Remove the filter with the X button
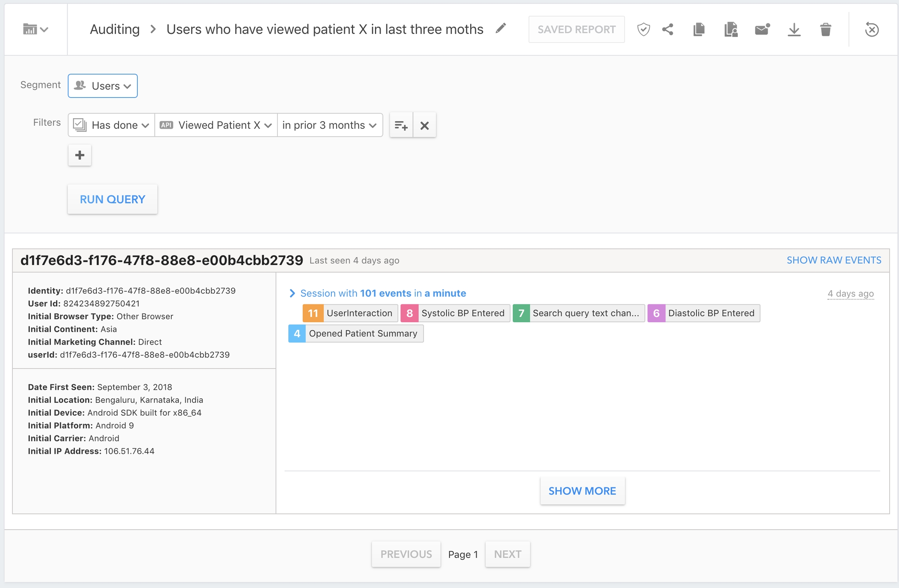899x588 pixels. tap(425, 125)
